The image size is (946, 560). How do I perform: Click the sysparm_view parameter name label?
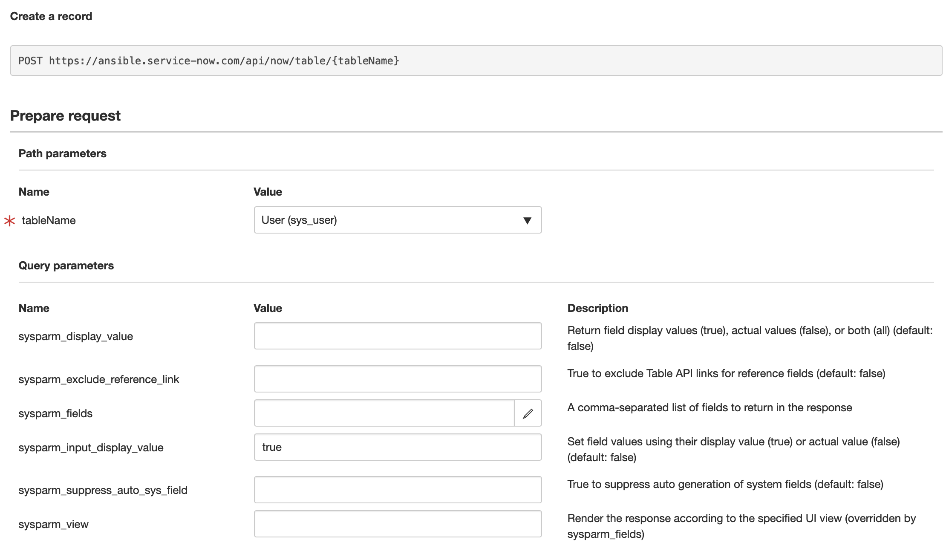pos(53,525)
